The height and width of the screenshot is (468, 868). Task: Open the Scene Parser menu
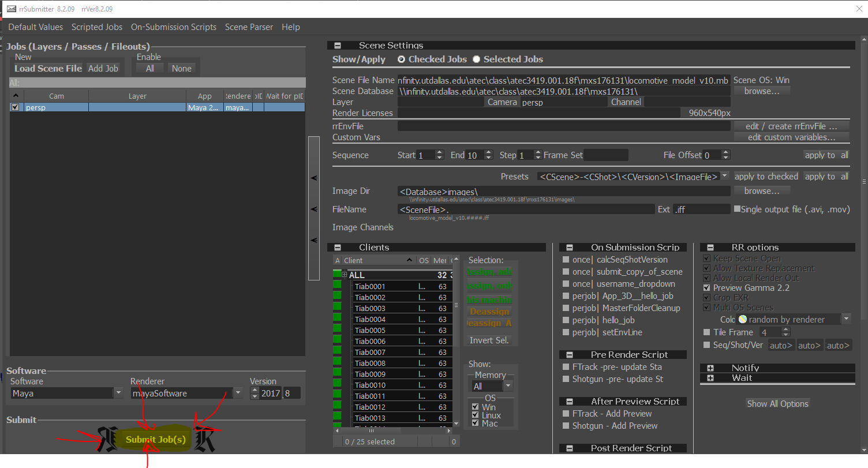click(x=249, y=27)
